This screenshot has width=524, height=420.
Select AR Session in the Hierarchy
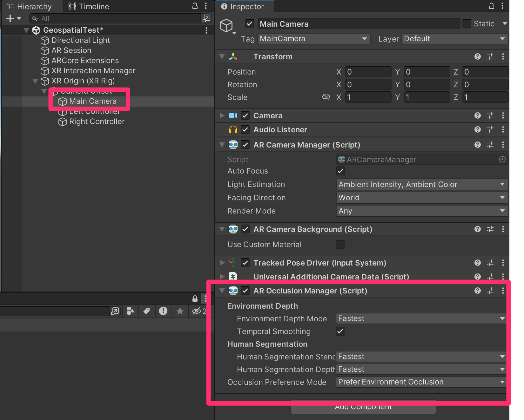tap(71, 50)
